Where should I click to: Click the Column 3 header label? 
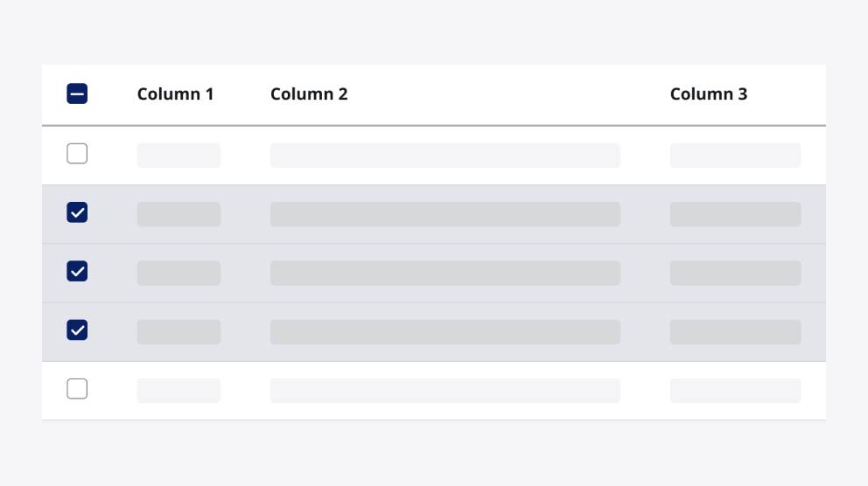pyautogui.click(x=709, y=94)
